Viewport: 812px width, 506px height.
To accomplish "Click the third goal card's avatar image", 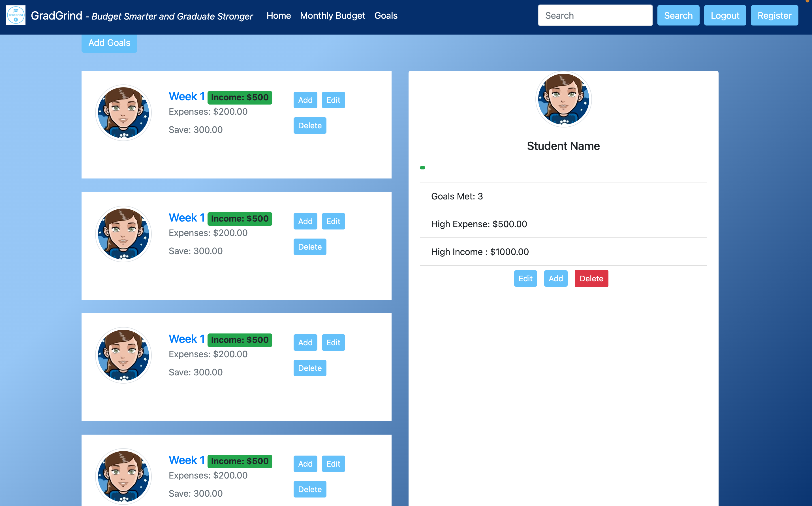I will pos(123,355).
